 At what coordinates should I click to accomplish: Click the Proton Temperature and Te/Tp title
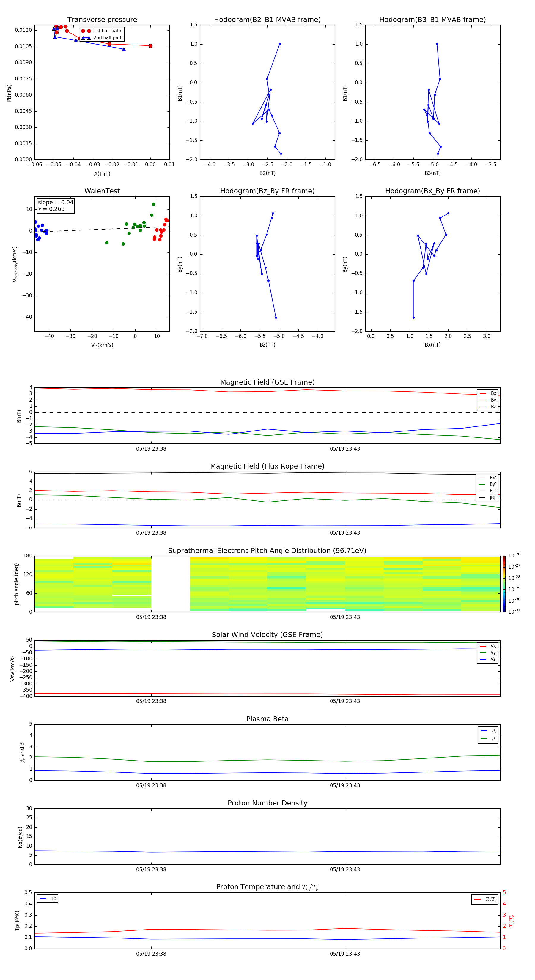(x=267, y=887)
